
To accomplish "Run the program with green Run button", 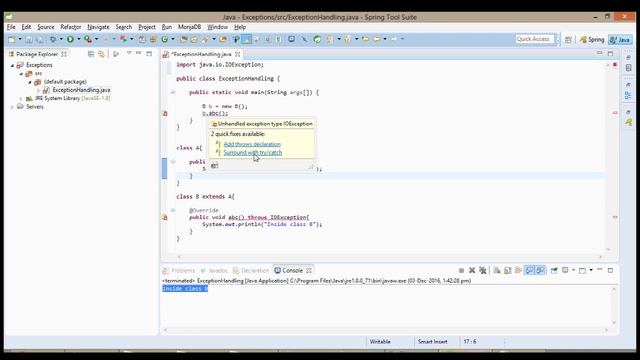I will (70, 39).
